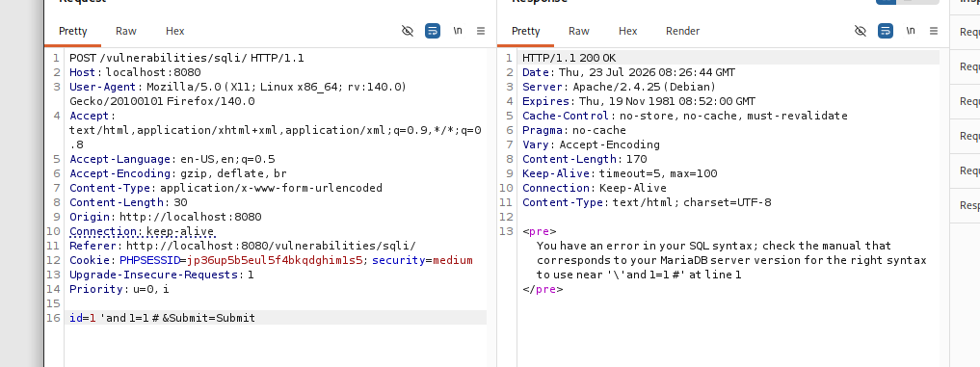The height and width of the screenshot is (367, 980).
Task: Click the Referer header line
Action: 243,246
